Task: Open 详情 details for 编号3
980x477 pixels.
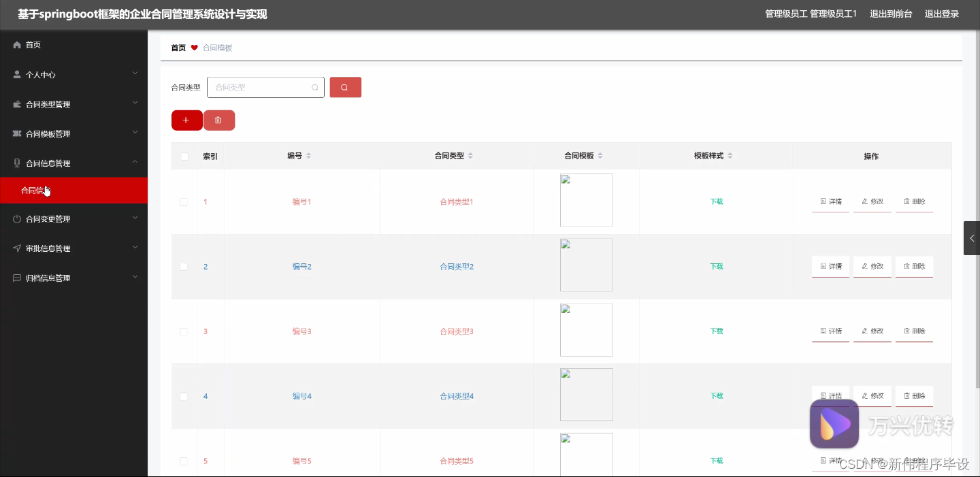Action: (x=830, y=331)
